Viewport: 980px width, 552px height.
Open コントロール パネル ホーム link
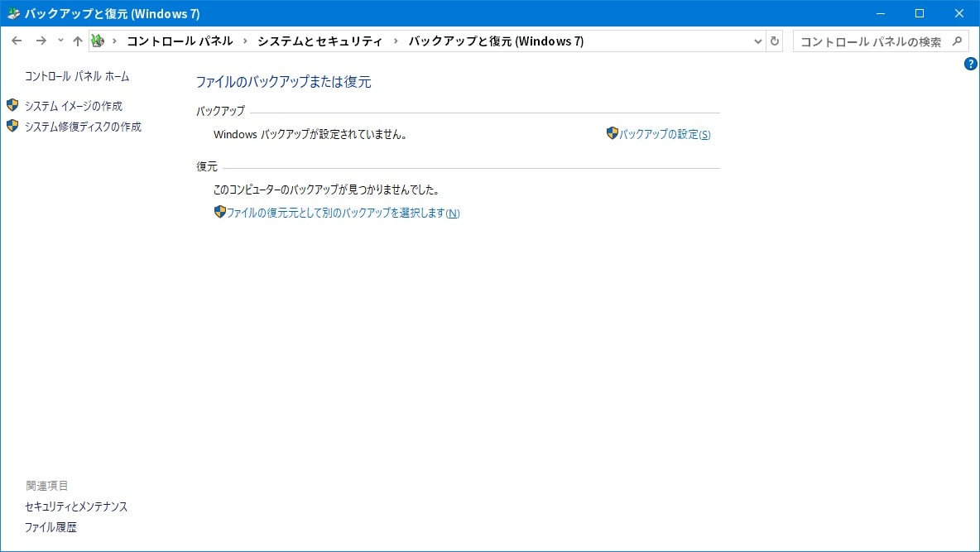click(x=77, y=76)
